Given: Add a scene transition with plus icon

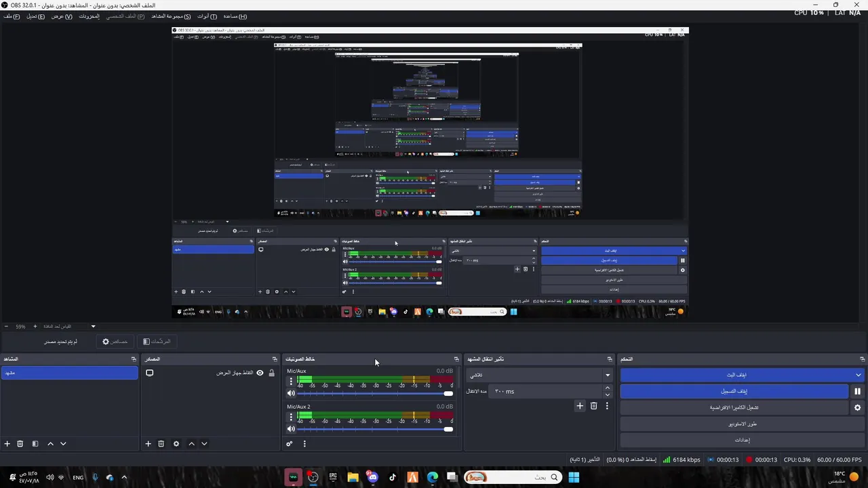Looking at the screenshot, I should pyautogui.click(x=580, y=406).
